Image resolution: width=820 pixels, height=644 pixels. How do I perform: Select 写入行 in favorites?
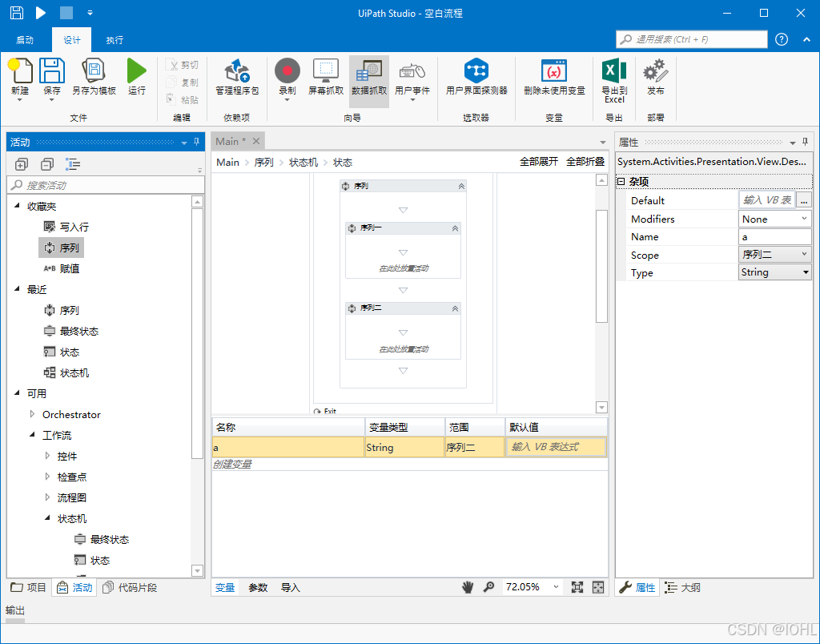pyautogui.click(x=66, y=227)
